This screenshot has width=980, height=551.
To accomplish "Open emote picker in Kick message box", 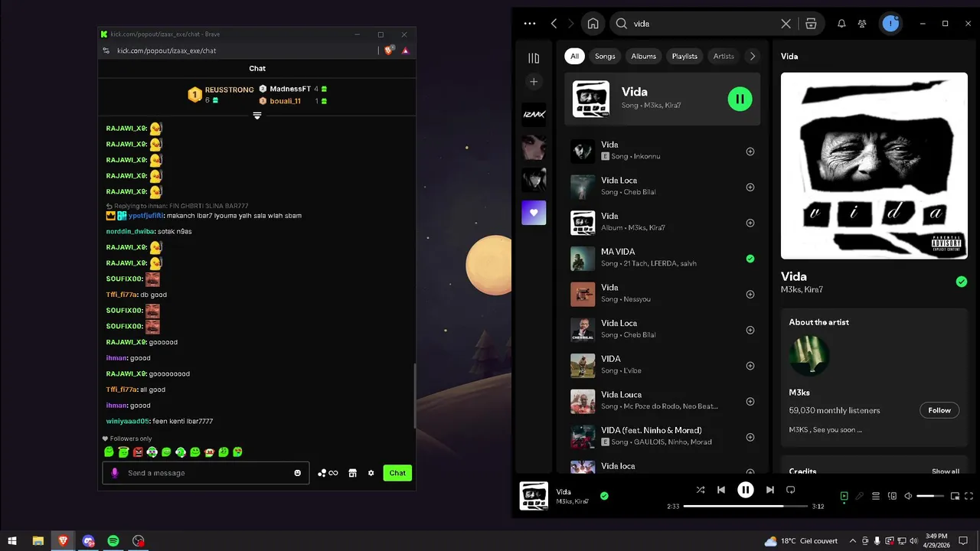I will click(298, 473).
